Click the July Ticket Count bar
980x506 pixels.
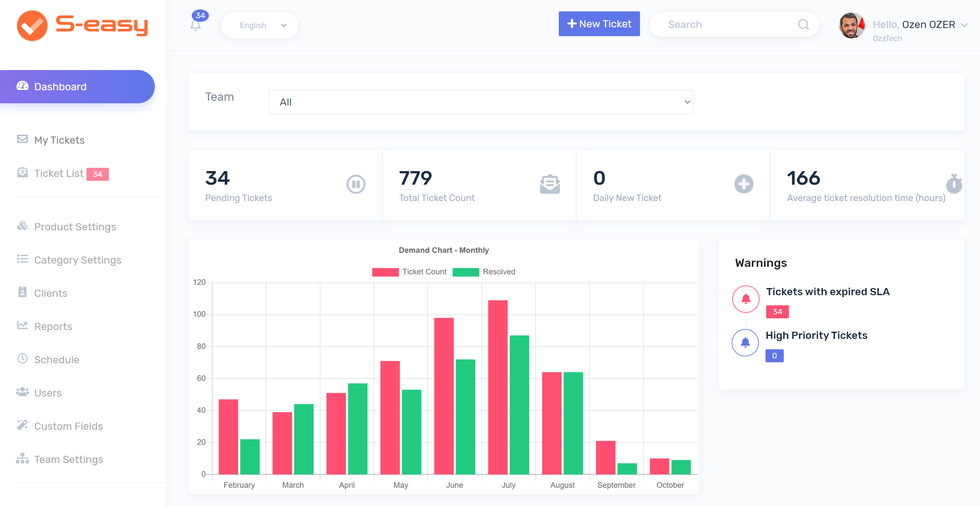pos(497,387)
